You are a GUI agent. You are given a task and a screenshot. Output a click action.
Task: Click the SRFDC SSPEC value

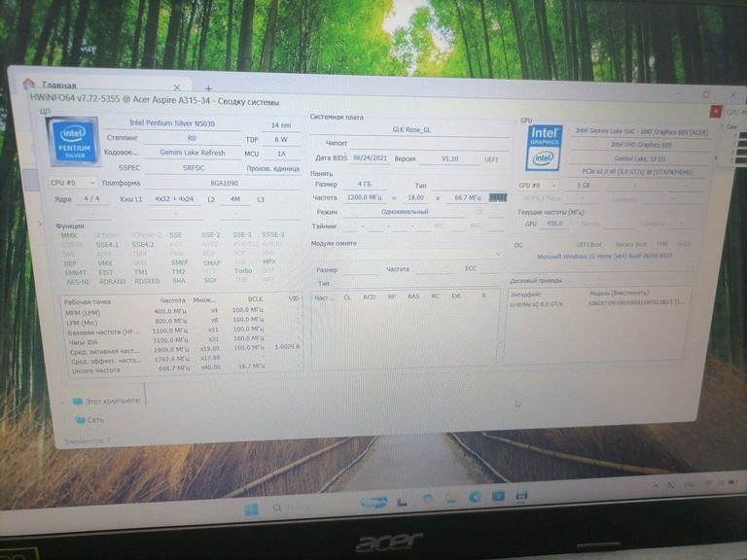click(194, 168)
